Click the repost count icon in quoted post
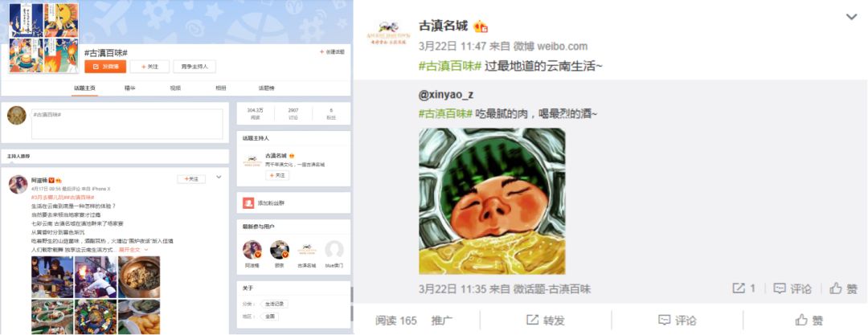 click(739, 288)
